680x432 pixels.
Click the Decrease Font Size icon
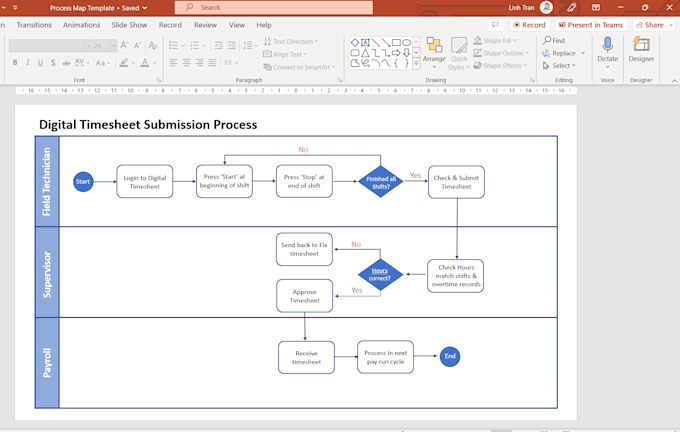coord(137,45)
